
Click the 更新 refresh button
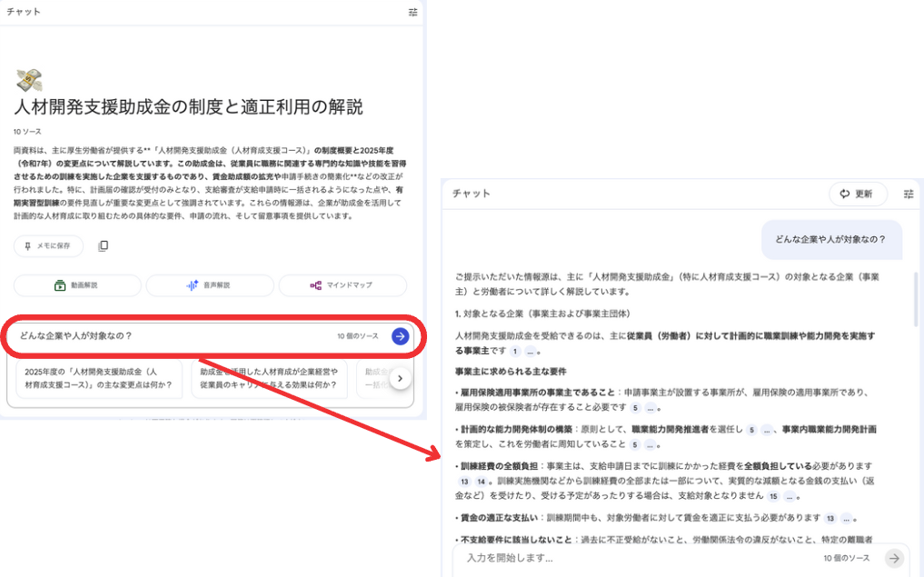[857, 194]
